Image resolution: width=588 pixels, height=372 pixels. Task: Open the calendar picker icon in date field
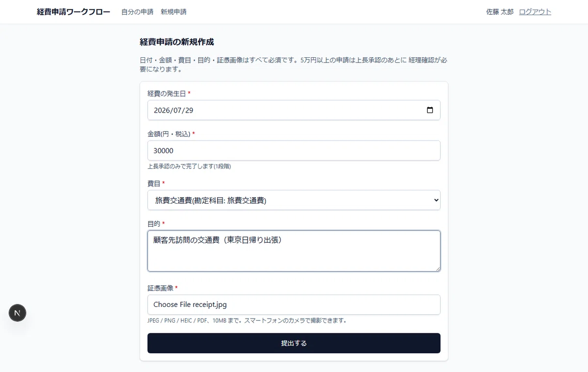click(x=430, y=110)
